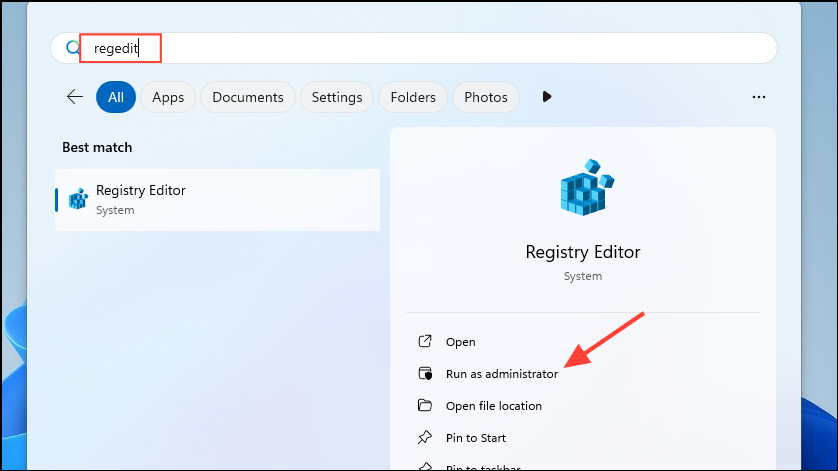Click the search field containing regedit
Viewport: 838px width, 471px height.
414,48
